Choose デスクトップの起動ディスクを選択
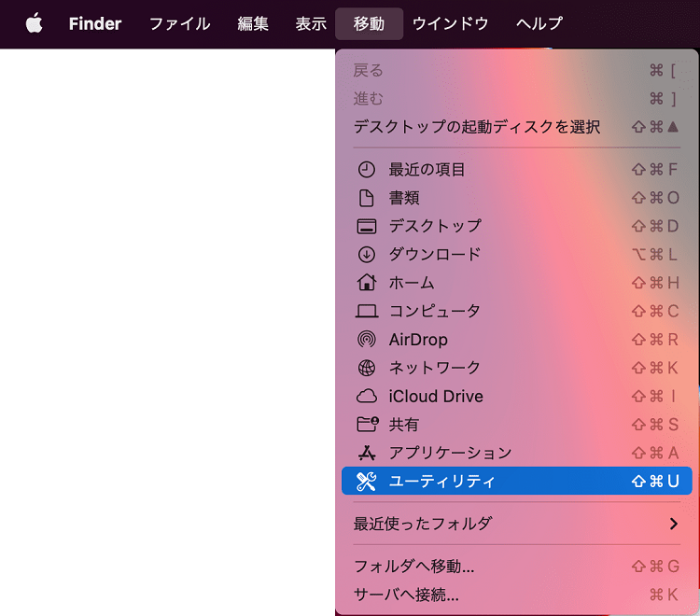700x616 pixels. tap(516, 127)
